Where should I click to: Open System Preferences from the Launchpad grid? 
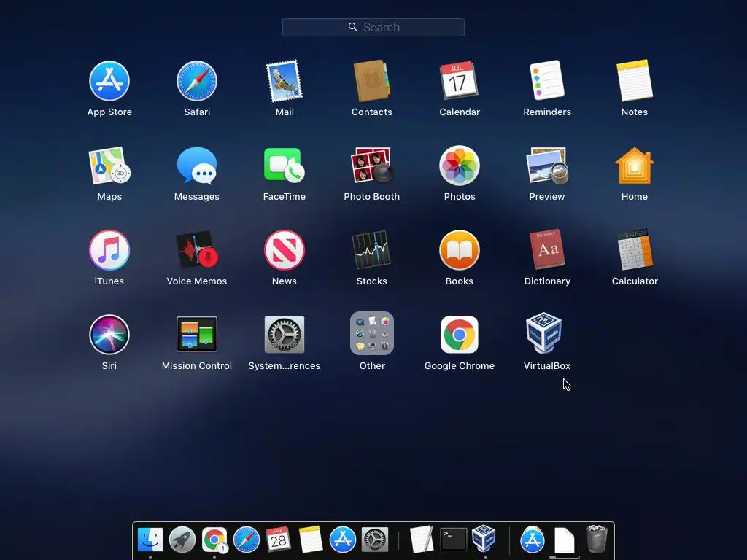[285, 334]
